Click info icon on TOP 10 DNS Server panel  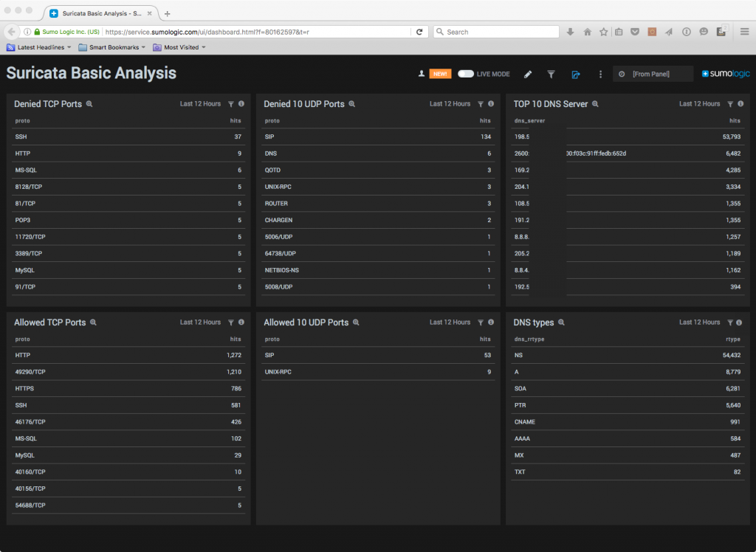coord(740,103)
